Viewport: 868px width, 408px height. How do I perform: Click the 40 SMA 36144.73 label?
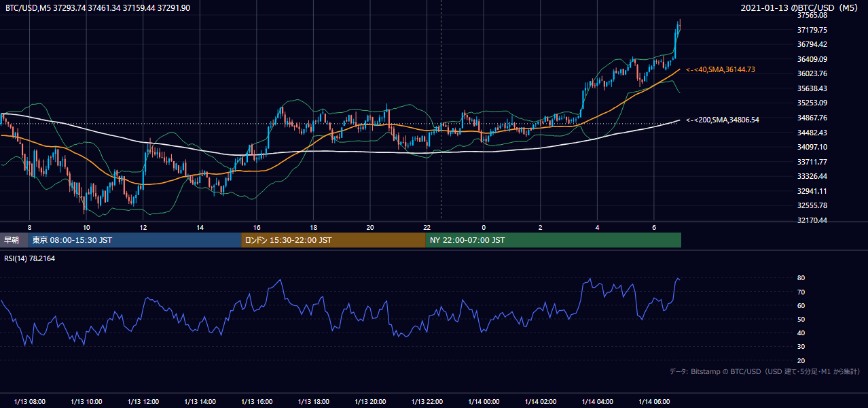721,69
